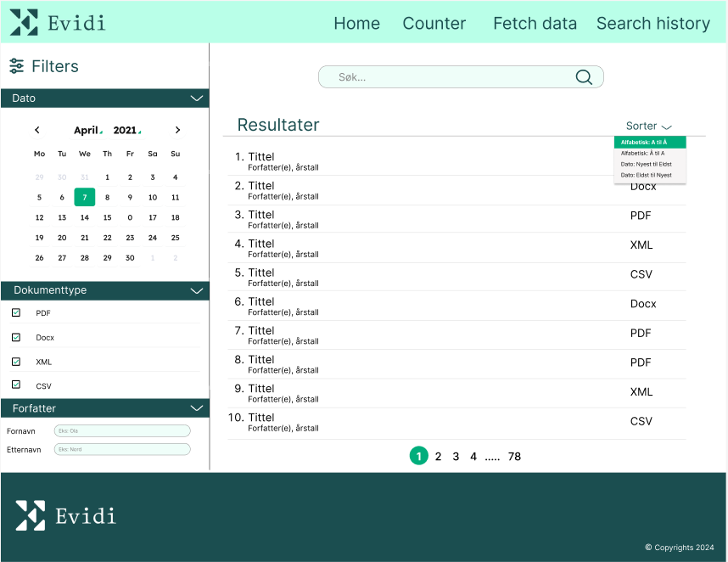Image resolution: width=728 pixels, height=562 pixels.
Task: Select sort option Dato: Nyest til Eldst
Action: point(650,165)
